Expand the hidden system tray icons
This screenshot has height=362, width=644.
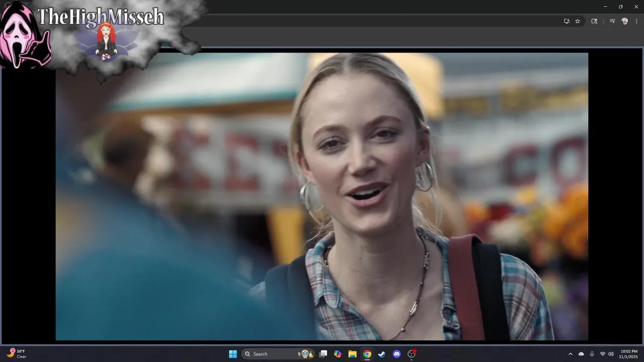click(570, 354)
